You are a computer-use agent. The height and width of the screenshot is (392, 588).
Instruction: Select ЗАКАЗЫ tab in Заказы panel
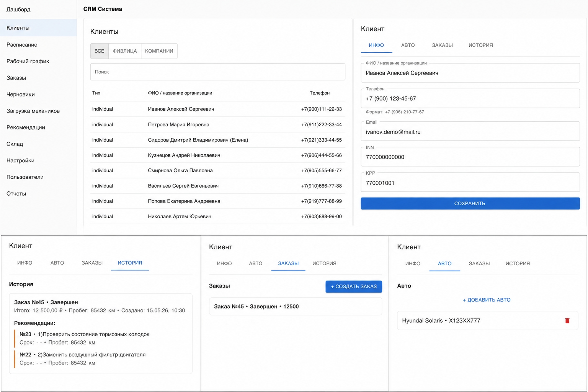[288, 264]
